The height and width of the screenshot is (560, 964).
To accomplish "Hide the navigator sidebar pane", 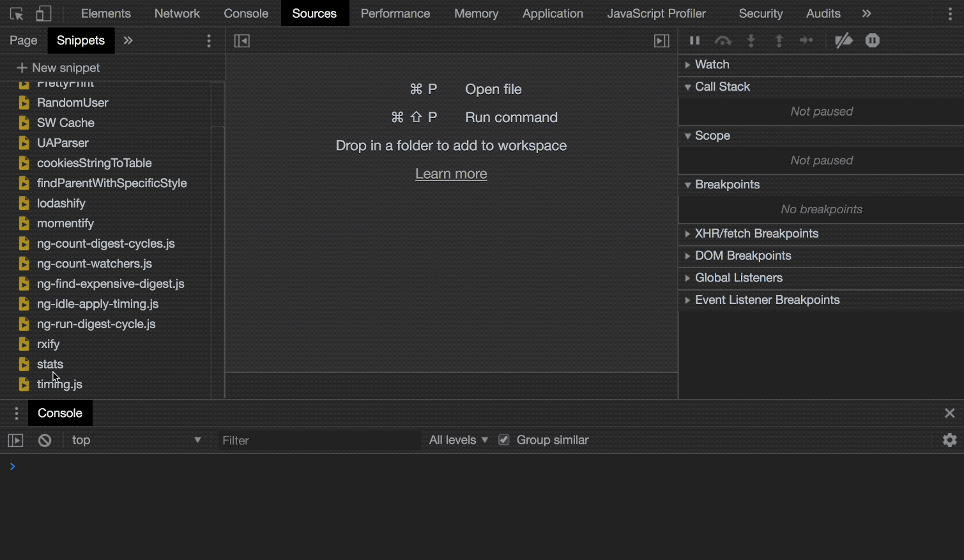I will pos(242,41).
